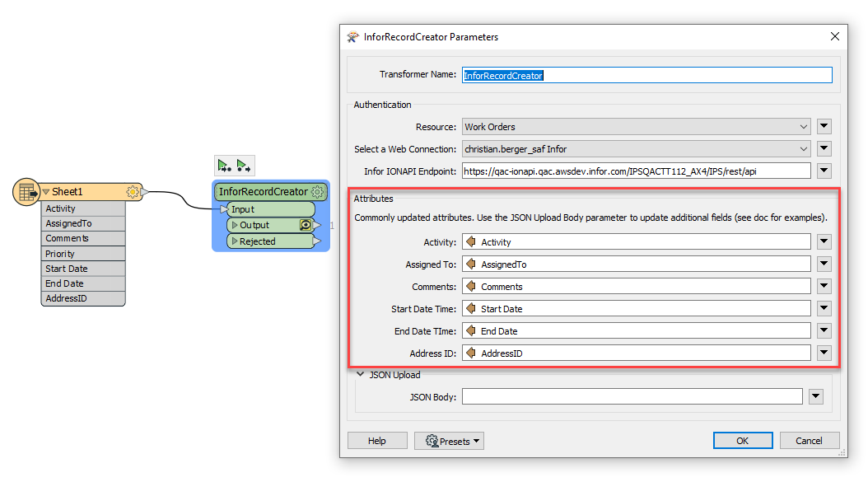Click the Sheet1 output port arrow
Viewport: 868px width, 482px height.
(145, 192)
